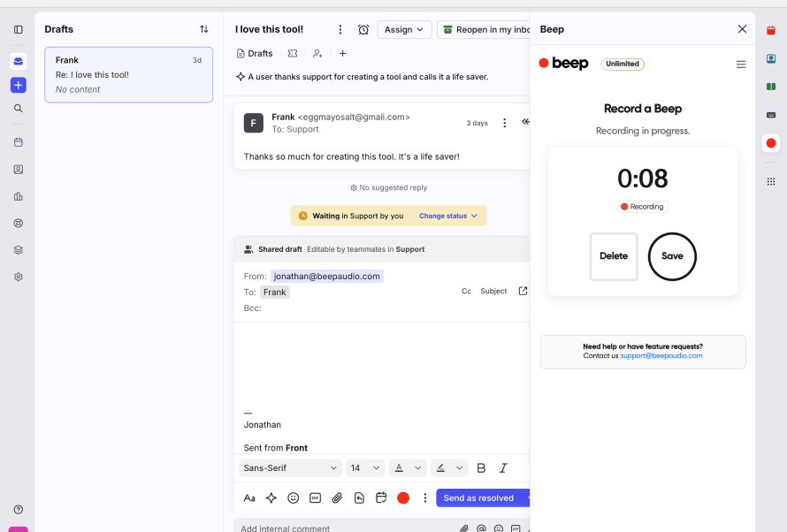Save the Beep recording
The width and height of the screenshot is (787, 532).
(x=672, y=256)
